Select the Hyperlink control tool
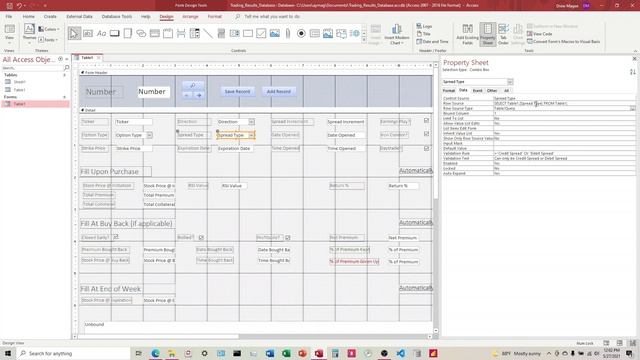 (141, 33)
